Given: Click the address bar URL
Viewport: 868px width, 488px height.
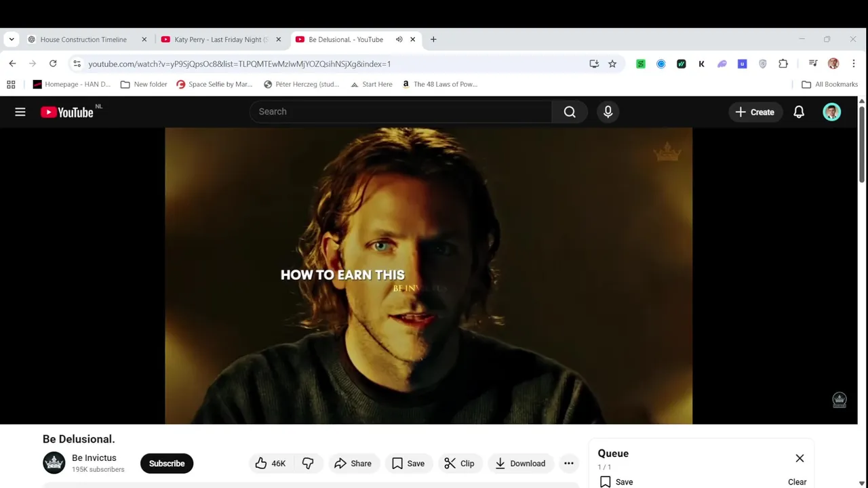Looking at the screenshot, I should click(239, 64).
